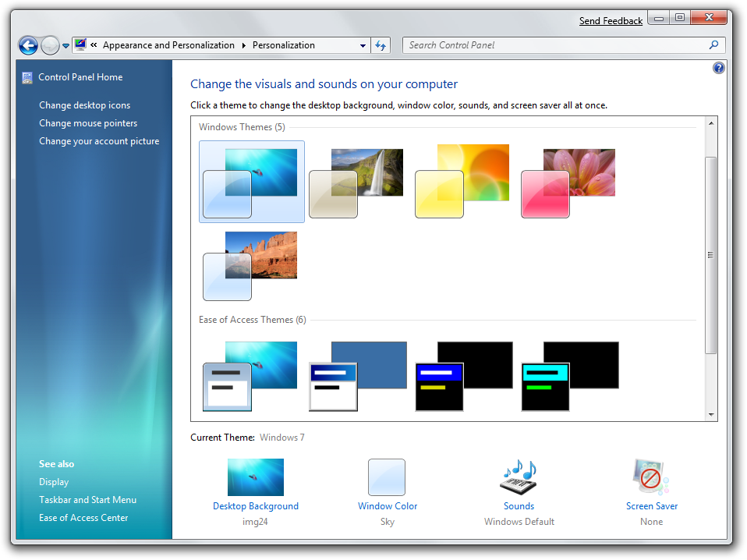The image size is (747, 560).
Task: Go to Control Panel Home
Action: click(80, 77)
